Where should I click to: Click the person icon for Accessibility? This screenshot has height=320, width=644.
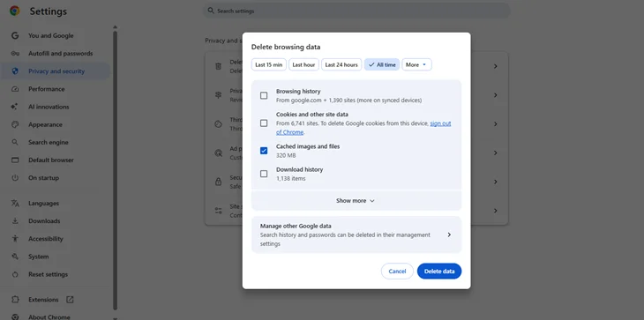pos(15,238)
